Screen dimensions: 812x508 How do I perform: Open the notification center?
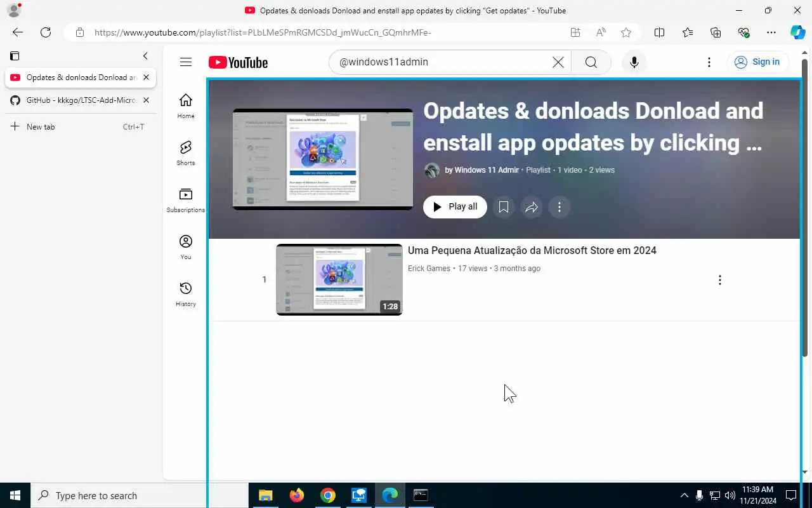791,495
